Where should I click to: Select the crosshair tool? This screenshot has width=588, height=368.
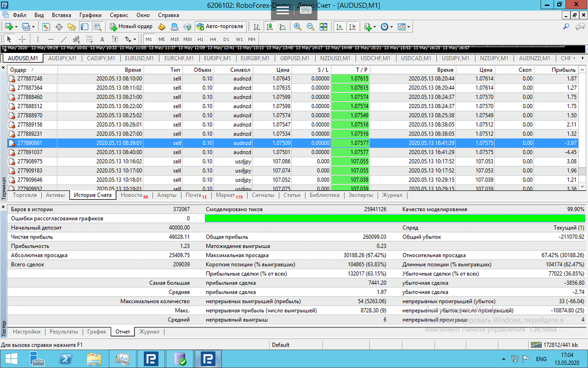click(23, 39)
